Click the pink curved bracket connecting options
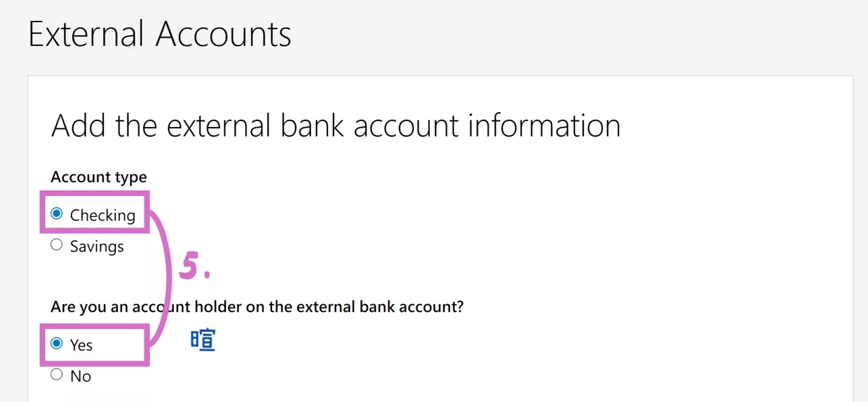868x402 pixels. click(x=167, y=277)
